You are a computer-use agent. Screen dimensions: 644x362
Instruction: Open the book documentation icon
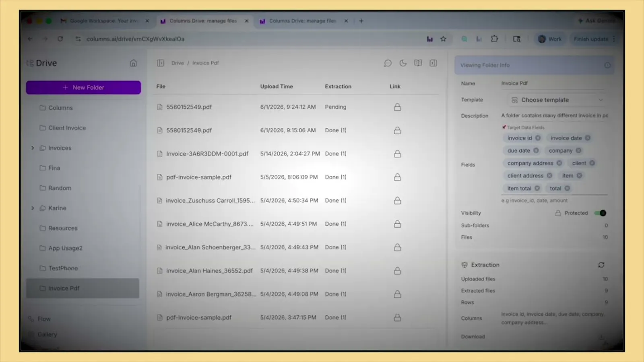tap(418, 63)
